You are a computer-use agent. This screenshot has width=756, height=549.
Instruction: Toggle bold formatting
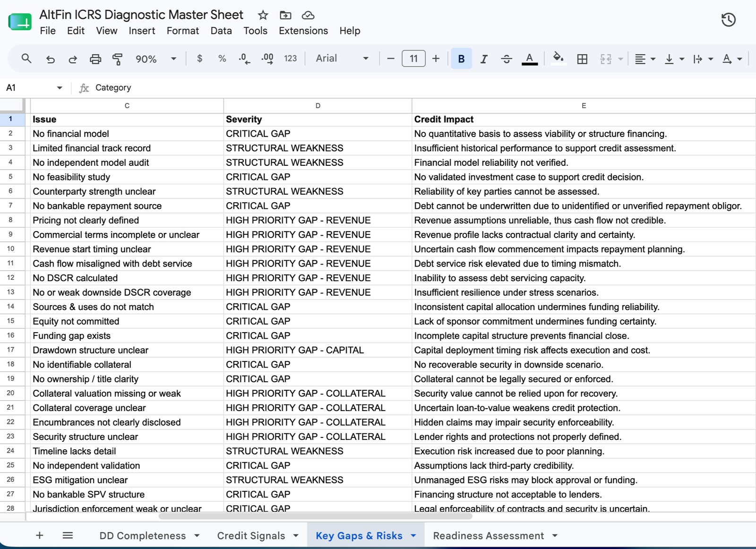tap(462, 59)
